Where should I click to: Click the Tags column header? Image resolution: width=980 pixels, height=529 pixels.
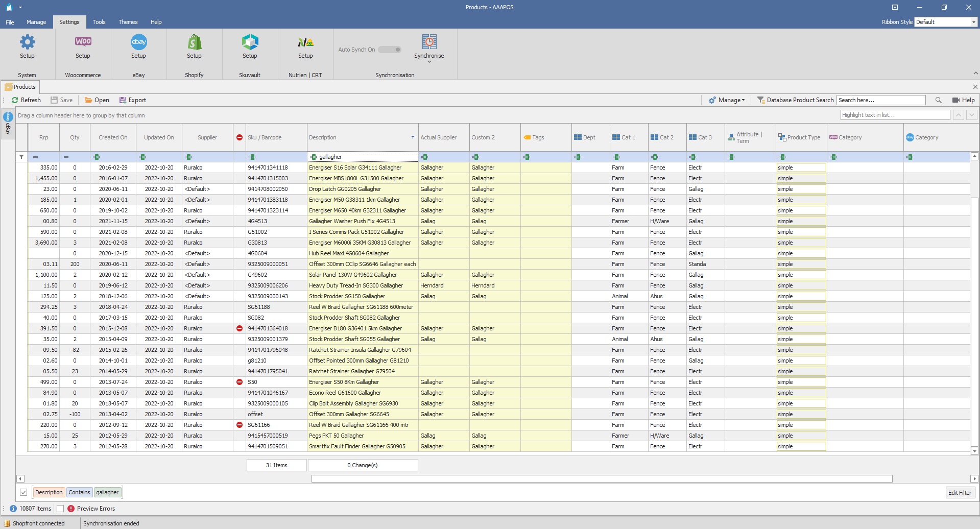(x=546, y=137)
